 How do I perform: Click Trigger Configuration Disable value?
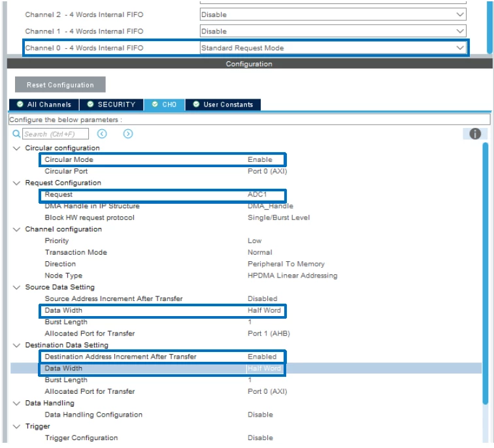[x=260, y=438]
